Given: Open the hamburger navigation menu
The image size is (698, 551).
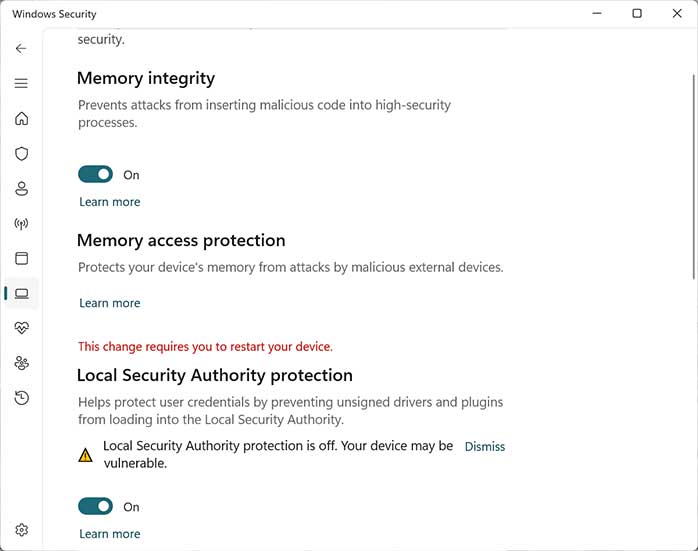Looking at the screenshot, I should (21, 83).
